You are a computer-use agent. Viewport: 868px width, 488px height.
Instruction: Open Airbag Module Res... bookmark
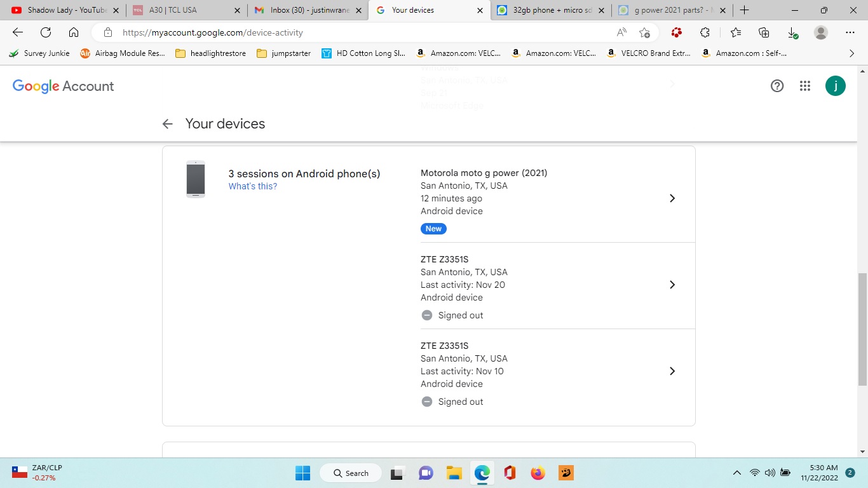123,53
